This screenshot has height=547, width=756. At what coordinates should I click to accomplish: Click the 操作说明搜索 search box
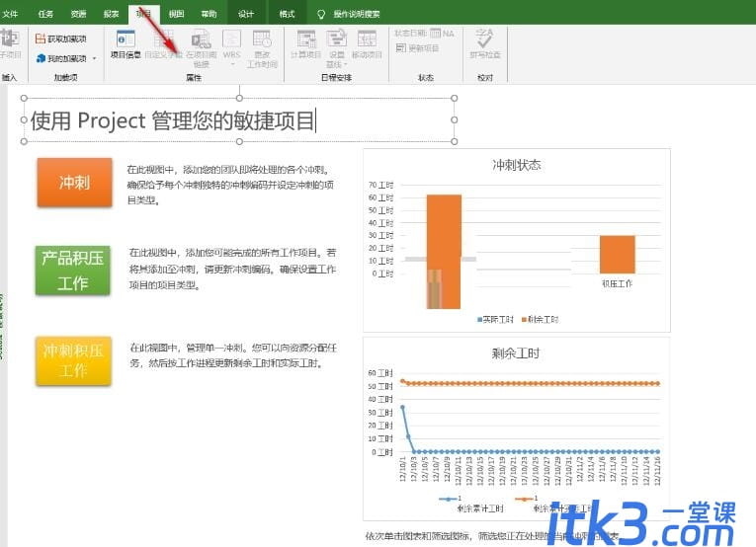tap(357, 15)
